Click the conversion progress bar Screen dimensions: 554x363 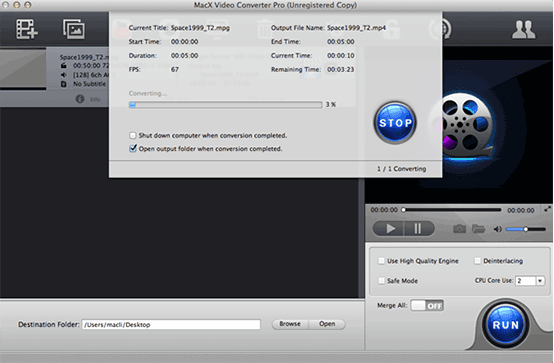click(x=225, y=105)
